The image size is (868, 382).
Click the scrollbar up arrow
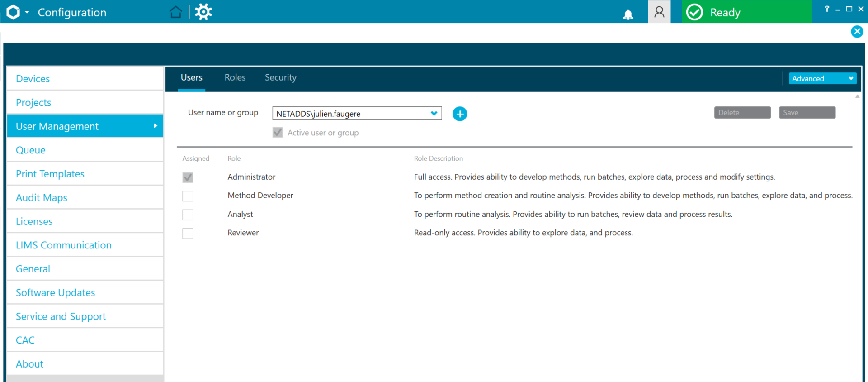click(x=857, y=96)
